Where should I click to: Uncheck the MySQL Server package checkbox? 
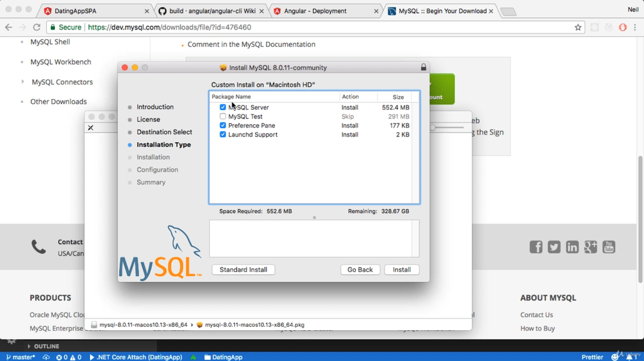coord(223,107)
